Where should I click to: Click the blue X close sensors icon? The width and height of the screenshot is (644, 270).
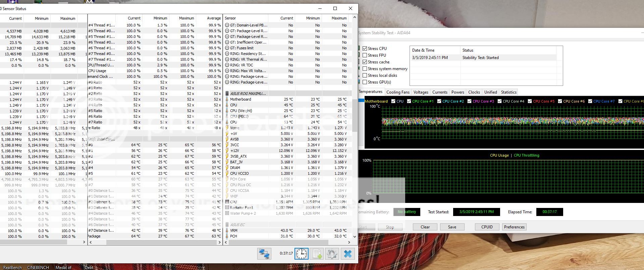348,254
